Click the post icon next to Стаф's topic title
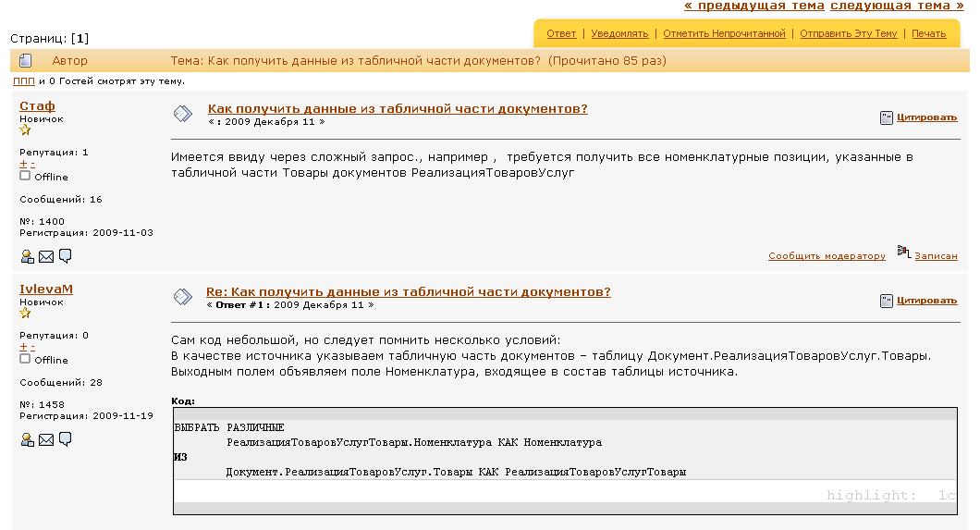Viewport: 980px width, 530px height. tap(182, 114)
